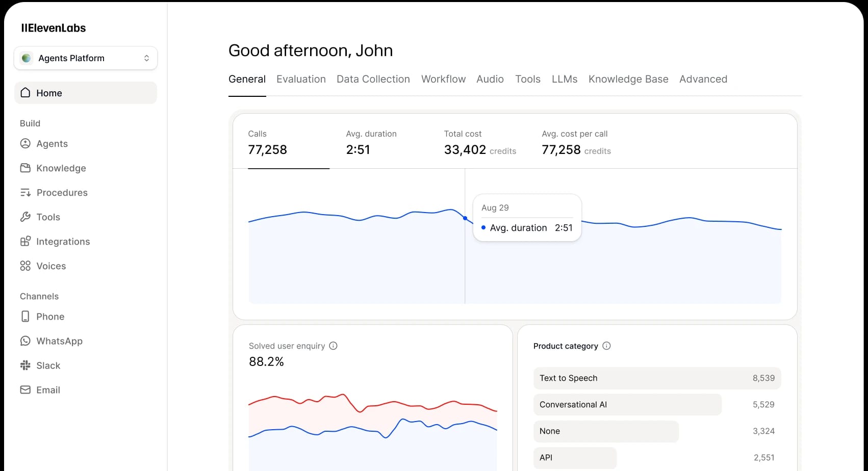Image resolution: width=868 pixels, height=471 pixels.
Task: Open the Agents Platform workspace switcher
Action: 85,58
